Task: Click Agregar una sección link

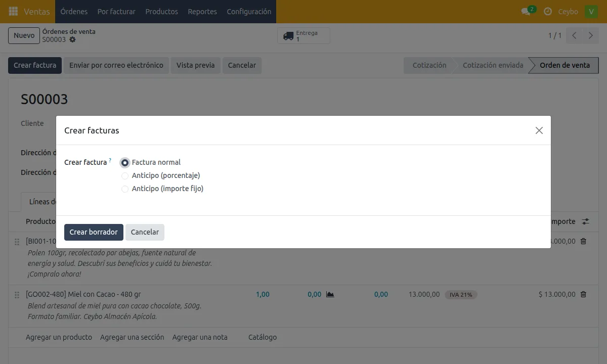Action: tap(132, 337)
